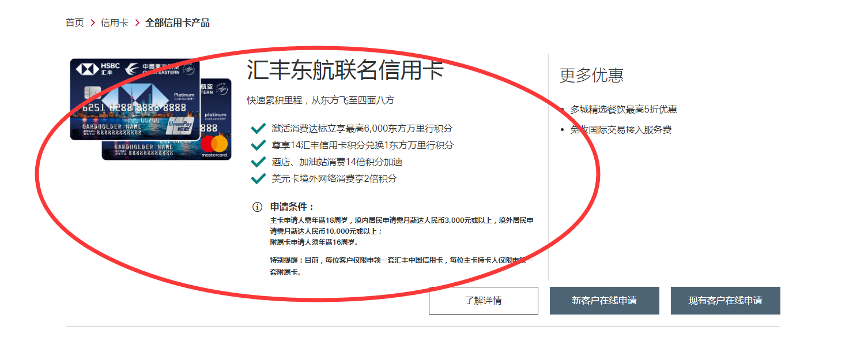Click the info icon beside 申请条件
This screenshot has width=868, height=348.
257,207
